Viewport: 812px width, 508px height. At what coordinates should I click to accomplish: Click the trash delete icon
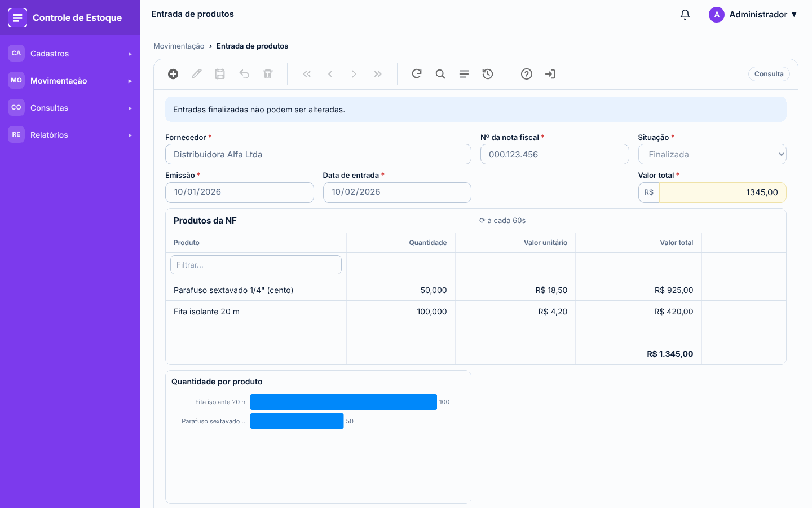click(268, 74)
